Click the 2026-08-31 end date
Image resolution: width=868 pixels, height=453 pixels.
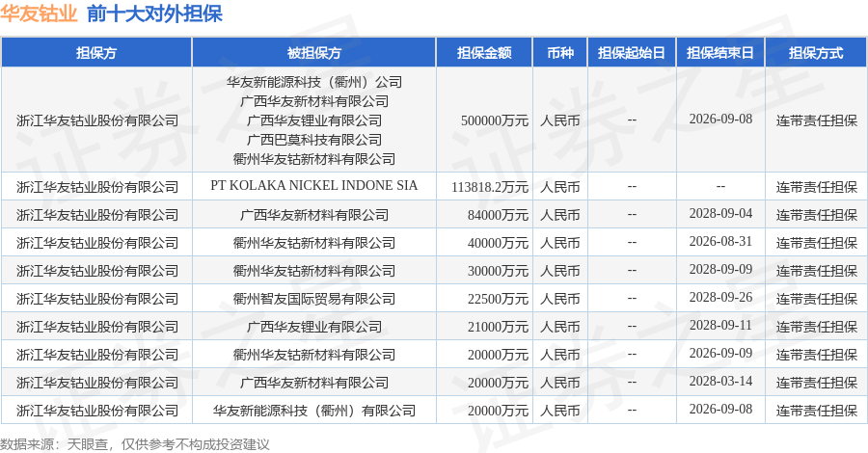point(720,242)
